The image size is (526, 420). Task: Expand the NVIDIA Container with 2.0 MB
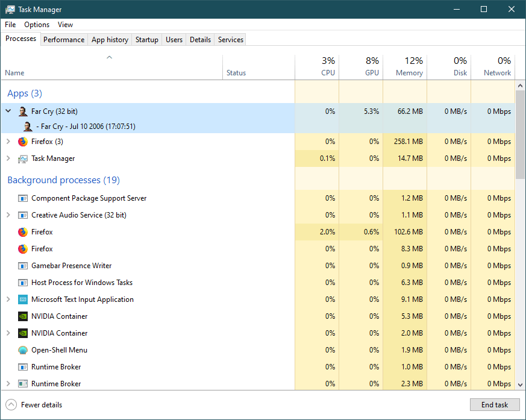(8, 333)
